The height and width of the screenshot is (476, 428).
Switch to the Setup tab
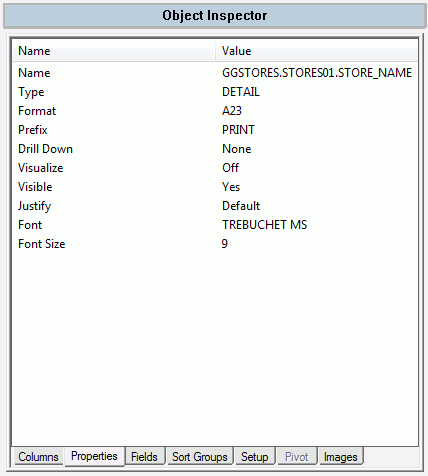[255, 456]
